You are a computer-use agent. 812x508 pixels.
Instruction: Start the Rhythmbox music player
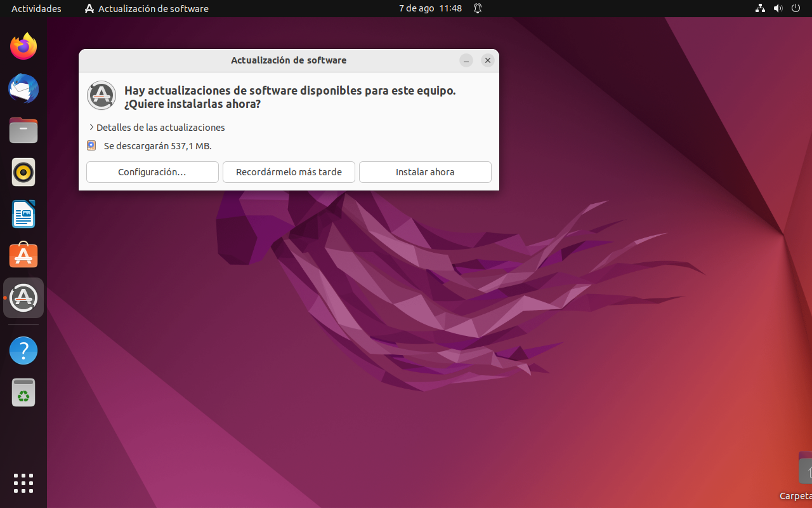point(23,171)
